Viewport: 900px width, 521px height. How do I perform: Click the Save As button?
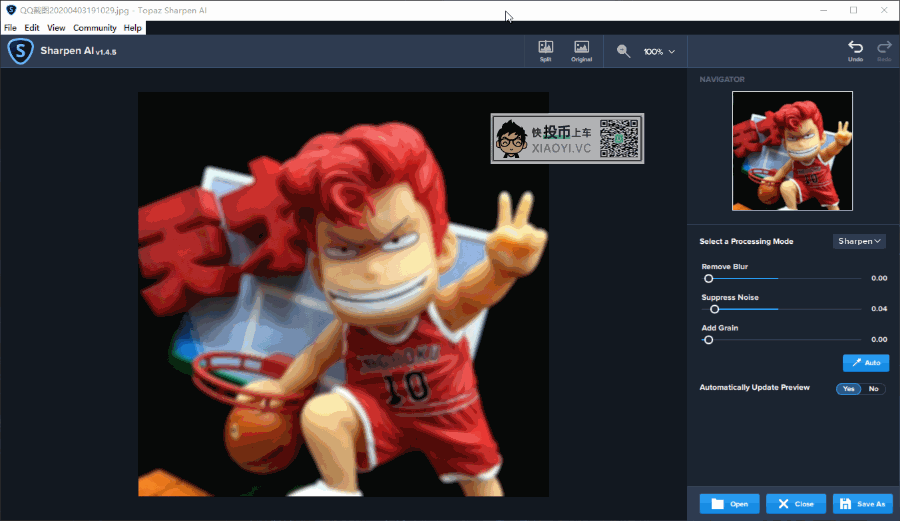point(863,504)
